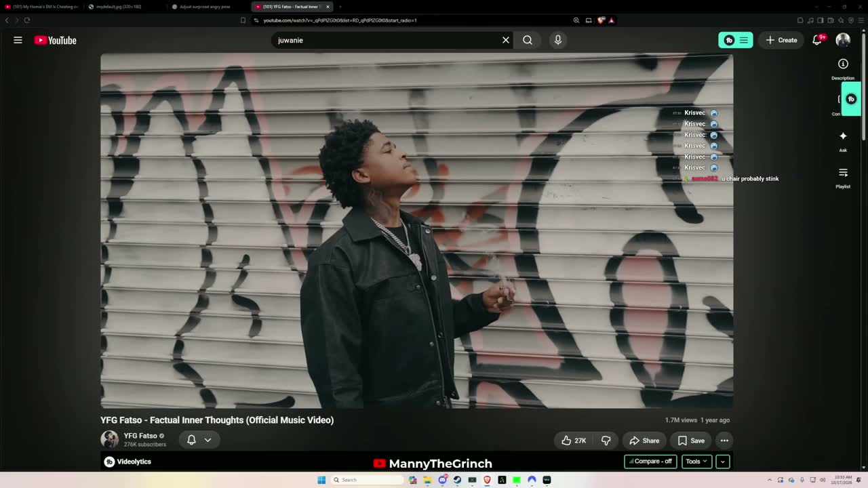Open the Ask AI panel
868x488 pixels.
[x=843, y=141]
